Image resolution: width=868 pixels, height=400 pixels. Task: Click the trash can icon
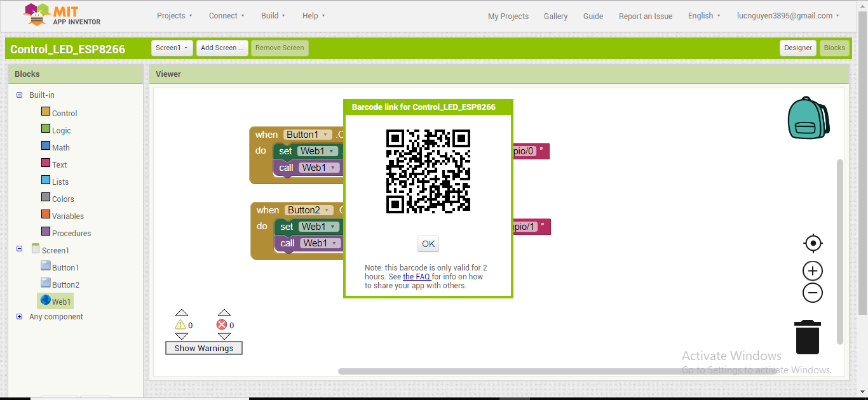(807, 337)
